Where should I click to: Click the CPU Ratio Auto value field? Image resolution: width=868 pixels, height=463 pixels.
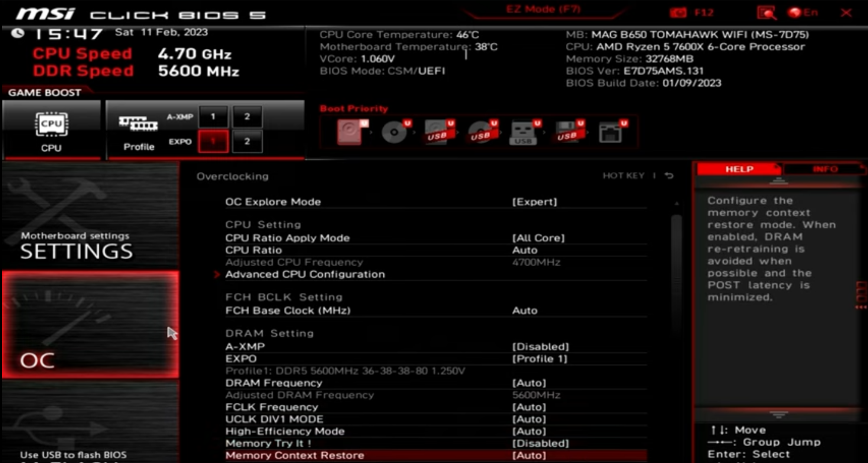coord(525,250)
